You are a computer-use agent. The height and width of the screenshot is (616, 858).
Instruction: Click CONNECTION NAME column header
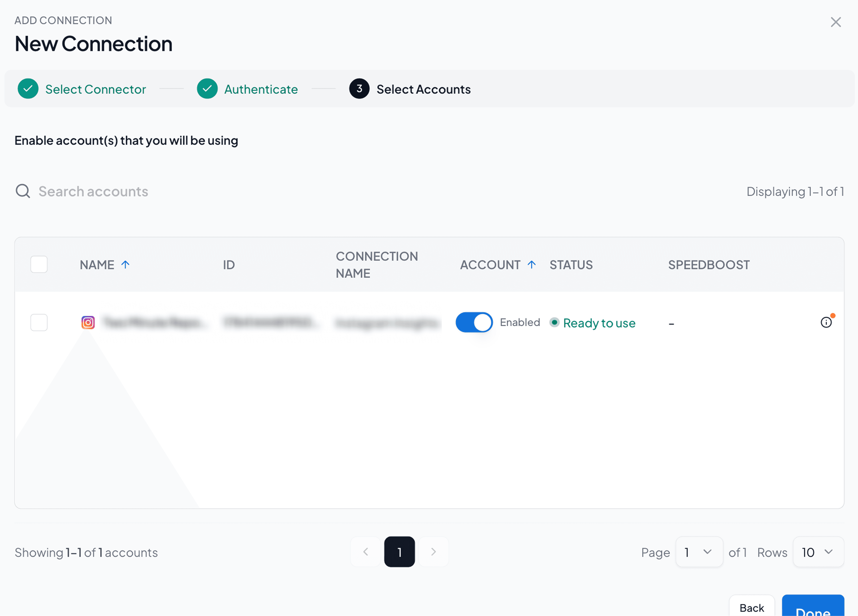(x=377, y=264)
